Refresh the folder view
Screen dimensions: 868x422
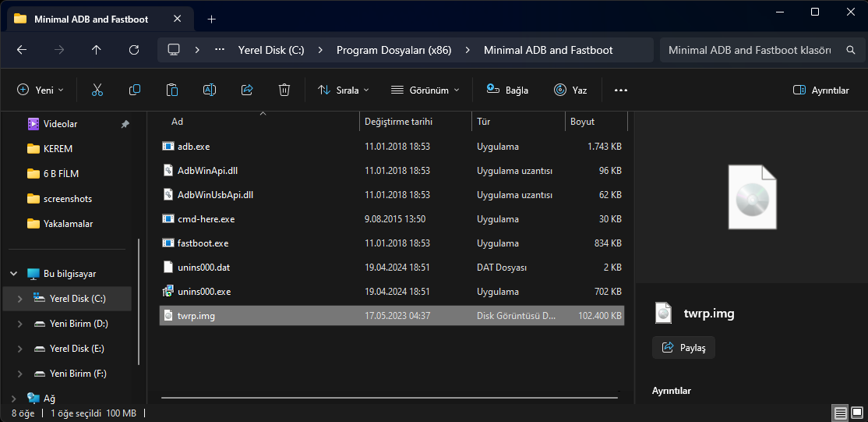click(x=133, y=50)
